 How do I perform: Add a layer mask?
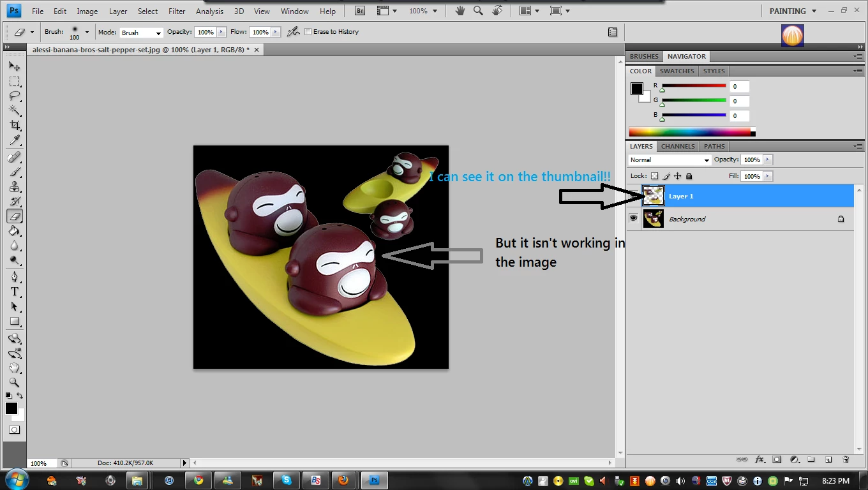[777, 459]
